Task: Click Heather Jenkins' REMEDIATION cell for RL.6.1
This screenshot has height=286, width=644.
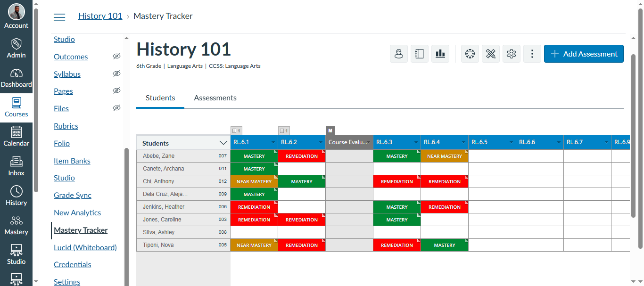Action: (254, 206)
